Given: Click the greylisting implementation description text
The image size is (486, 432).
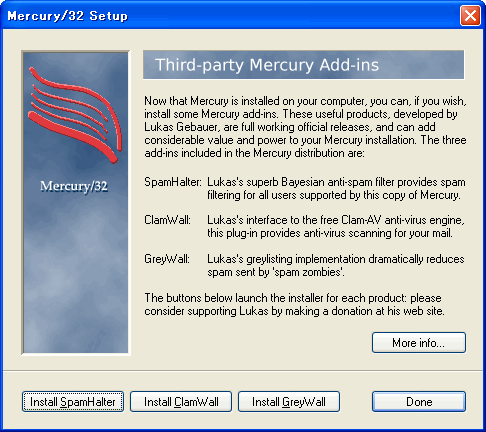Looking at the screenshot, I should (336, 265).
